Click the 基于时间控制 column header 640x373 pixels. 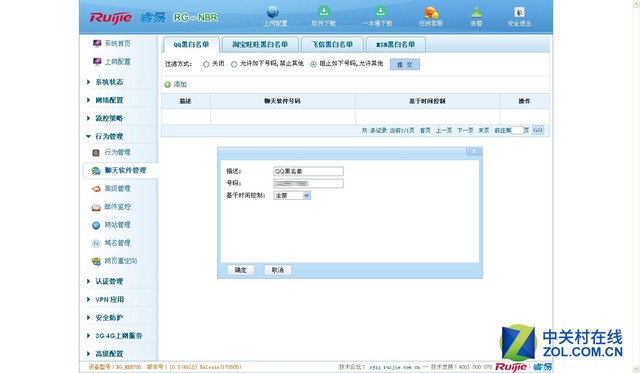point(427,101)
